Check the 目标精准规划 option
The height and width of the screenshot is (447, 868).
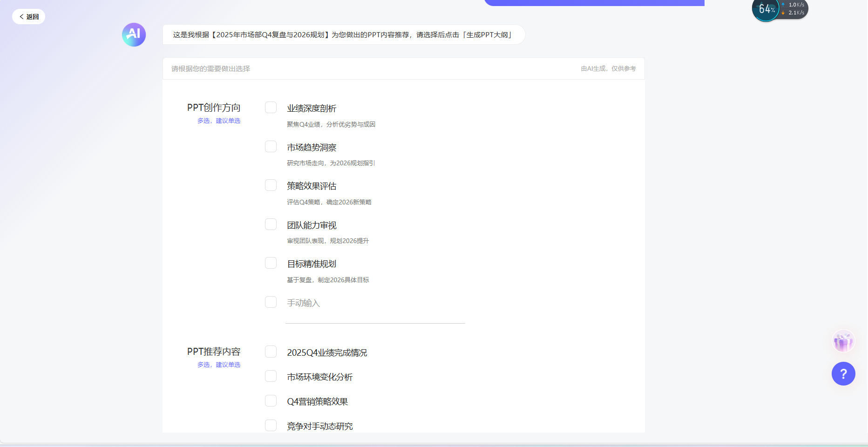click(271, 263)
